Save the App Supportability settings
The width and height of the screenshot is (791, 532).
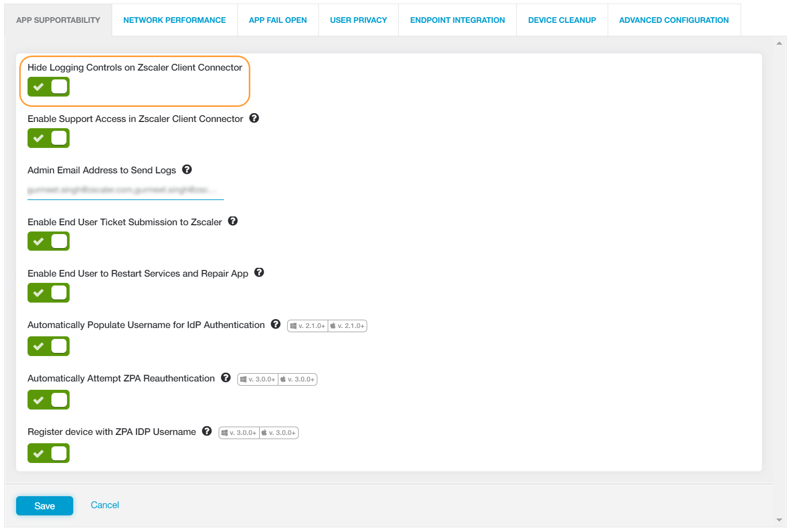(x=44, y=505)
